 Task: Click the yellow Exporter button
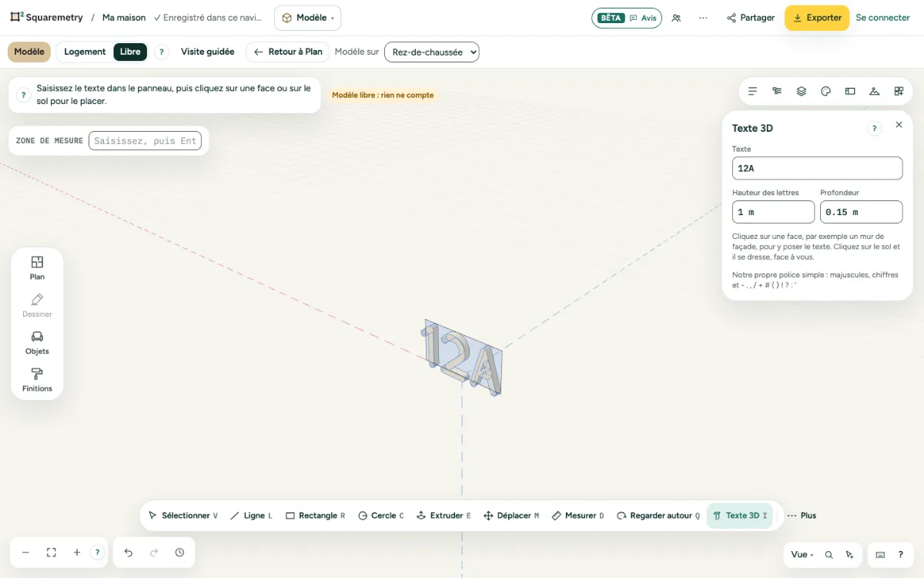point(817,18)
